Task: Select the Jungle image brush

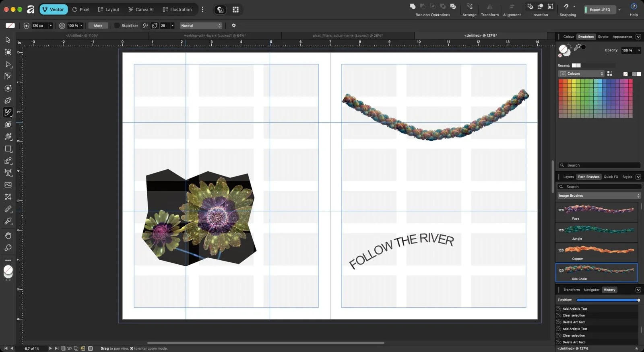Action: (597, 232)
